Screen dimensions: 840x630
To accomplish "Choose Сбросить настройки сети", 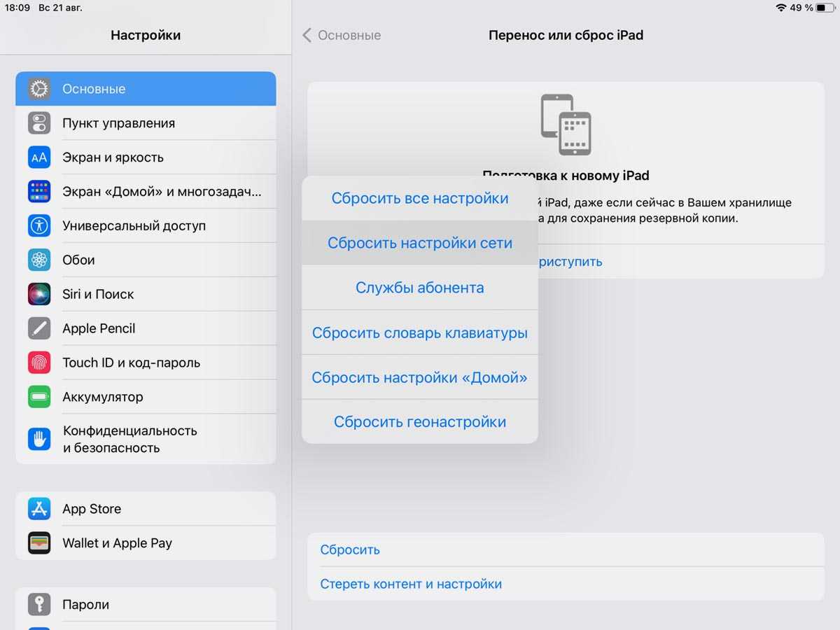I will click(420, 243).
